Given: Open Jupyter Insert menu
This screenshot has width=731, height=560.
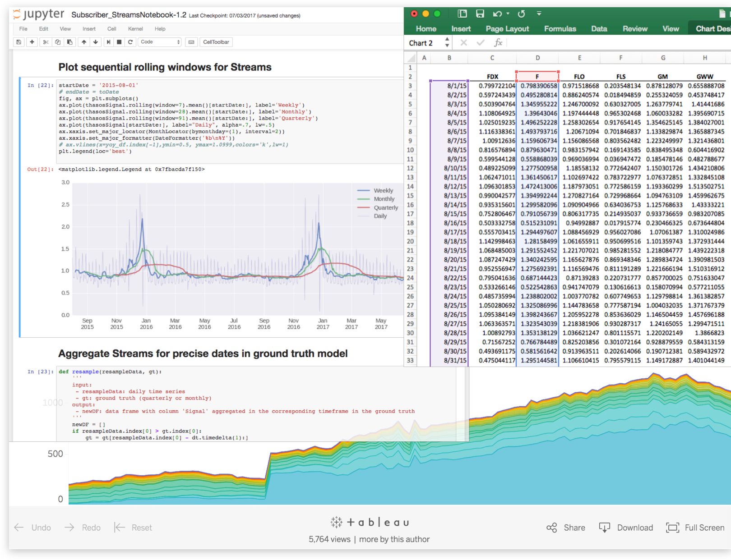Looking at the screenshot, I should (89, 29).
